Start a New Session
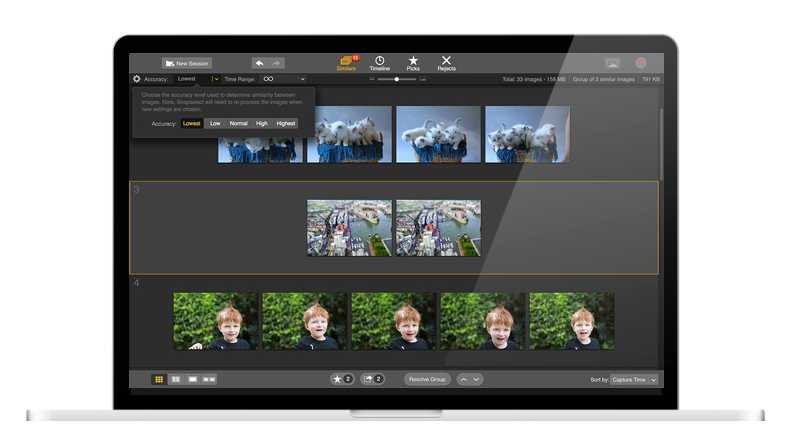 coord(187,64)
